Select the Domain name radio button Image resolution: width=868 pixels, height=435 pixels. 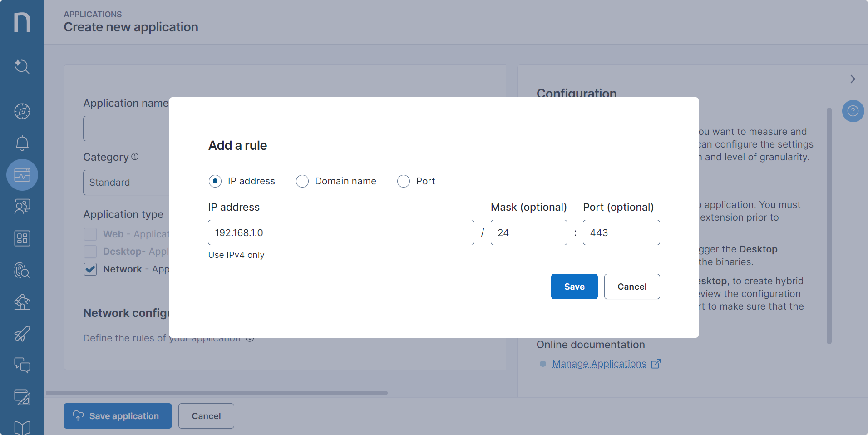click(302, 181)
